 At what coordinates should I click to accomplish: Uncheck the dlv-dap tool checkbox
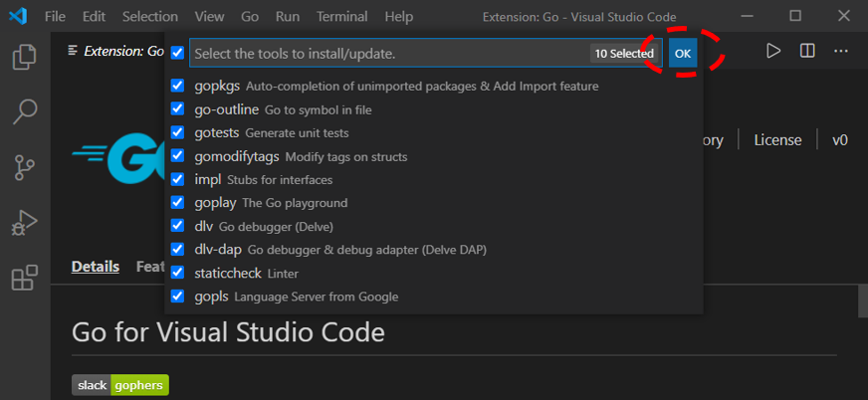(177, 249)
